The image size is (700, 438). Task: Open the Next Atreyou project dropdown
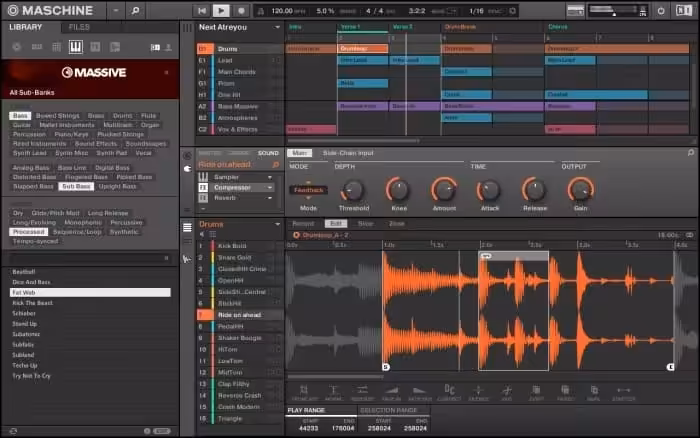point(277,27)
